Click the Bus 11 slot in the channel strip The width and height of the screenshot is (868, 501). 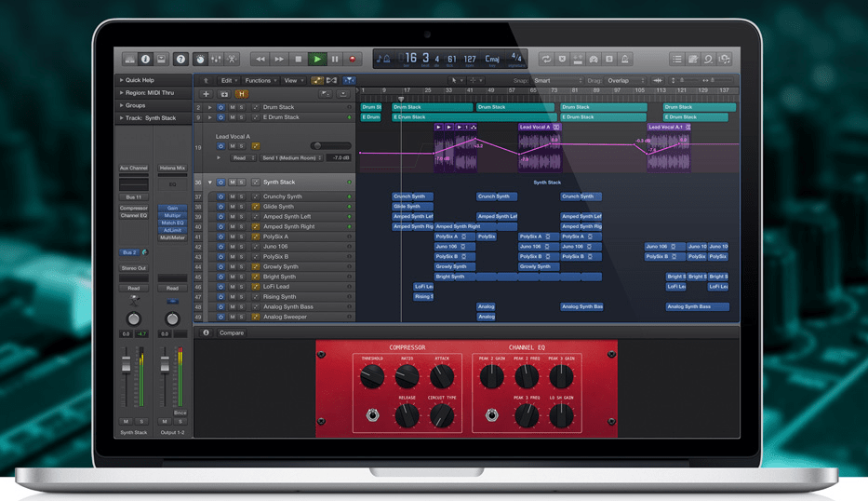tap(134, 197)
